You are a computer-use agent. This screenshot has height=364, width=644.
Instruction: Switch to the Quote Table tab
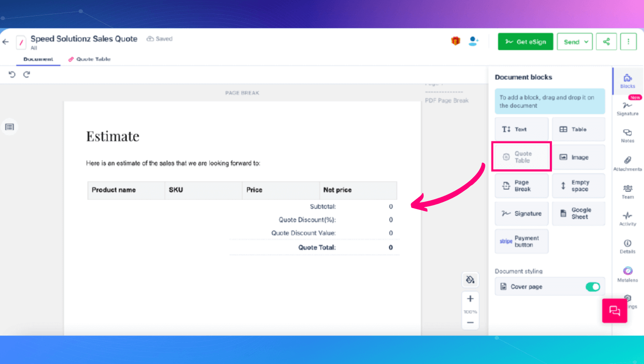coord(90,59)
